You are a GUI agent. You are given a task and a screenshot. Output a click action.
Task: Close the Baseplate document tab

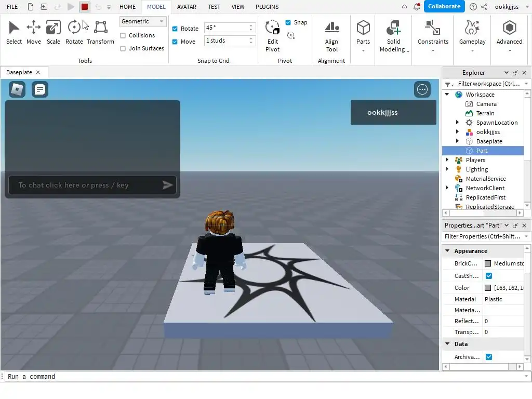tap(38, 72)
